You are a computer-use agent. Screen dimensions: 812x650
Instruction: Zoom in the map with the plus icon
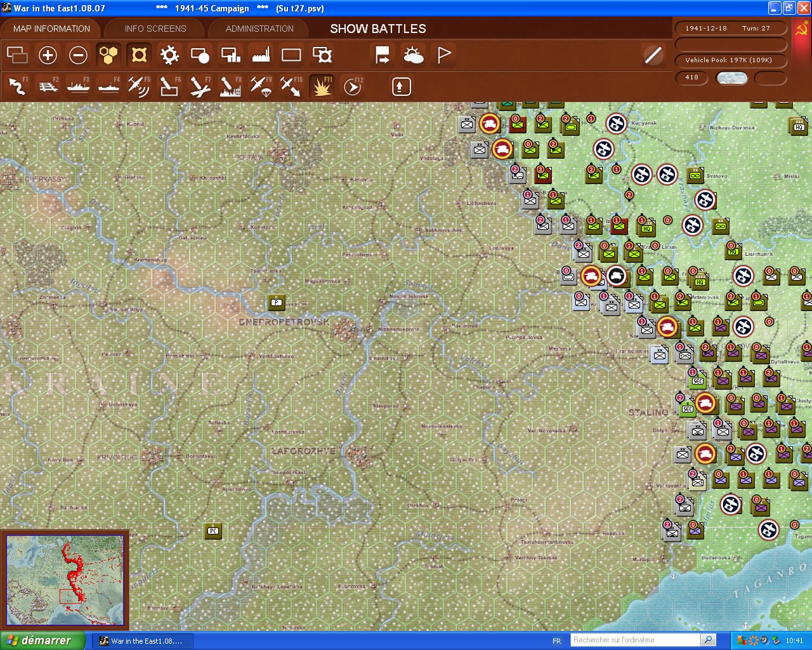point(48,55)
